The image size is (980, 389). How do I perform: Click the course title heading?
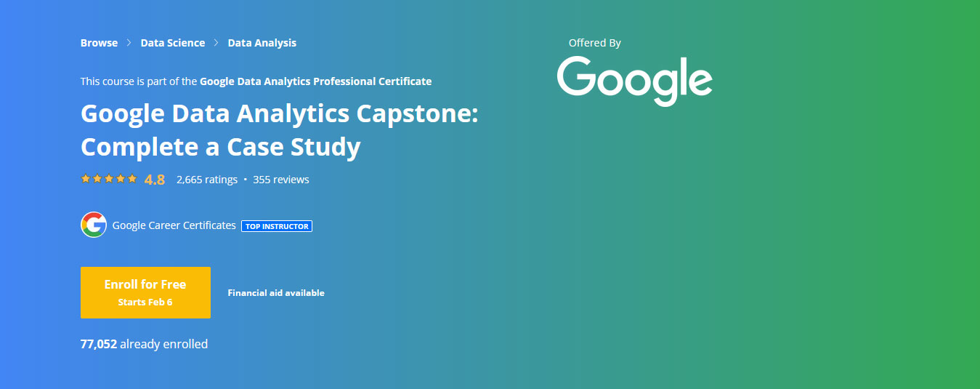coord(280,131)
